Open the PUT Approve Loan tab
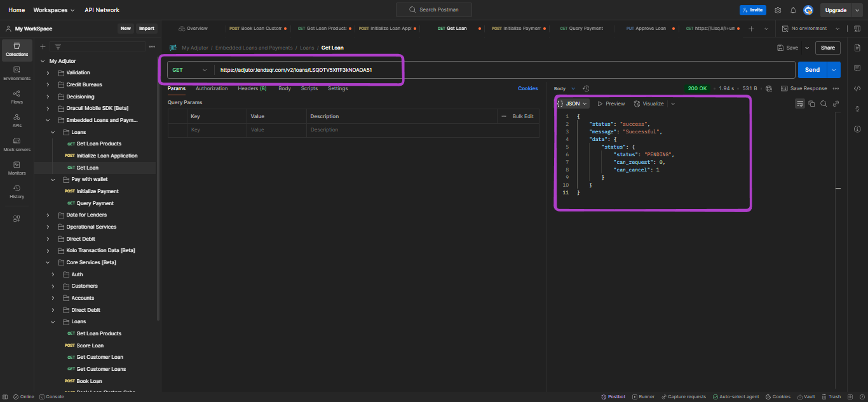Image resolution: width=868 pixels, height=402 pixels. [x=647, y=29]
